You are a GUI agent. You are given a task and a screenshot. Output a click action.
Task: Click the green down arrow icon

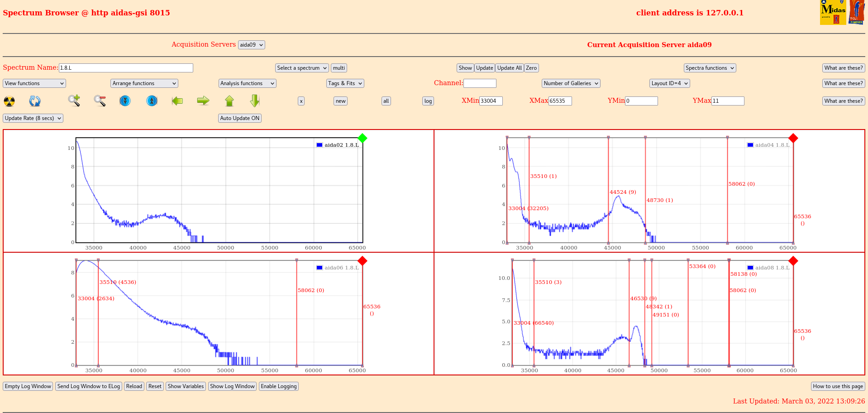click(x=255, y=101)
